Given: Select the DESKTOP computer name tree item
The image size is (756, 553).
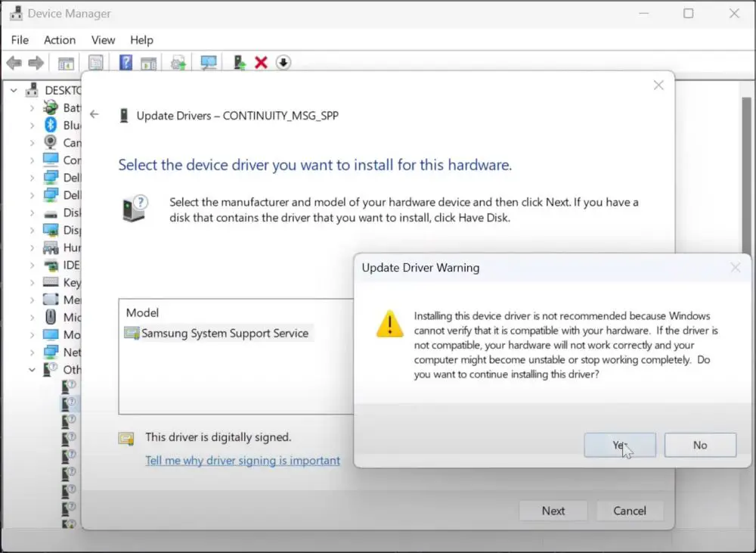Looking at the screenshot, I should point(63,90).
